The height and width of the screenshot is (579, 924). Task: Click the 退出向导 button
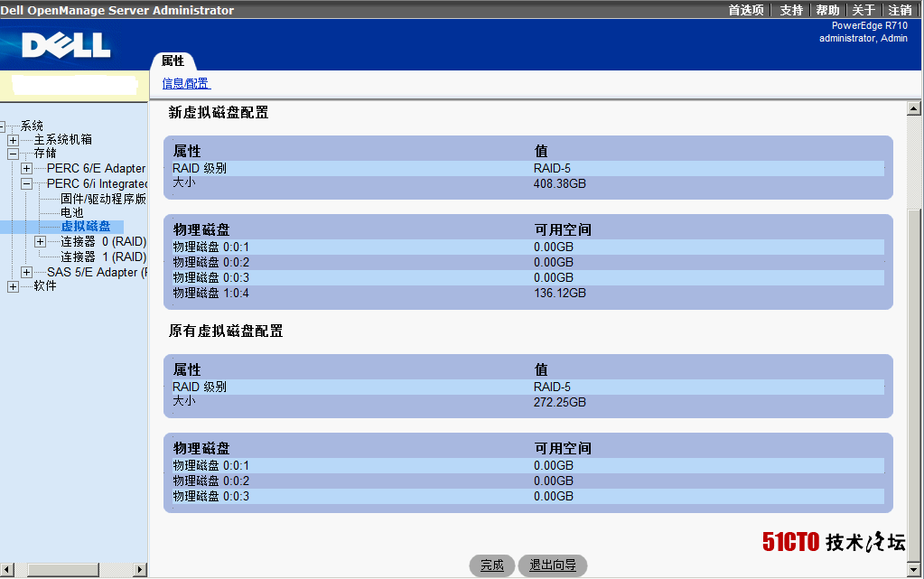[x=553, y=565]
